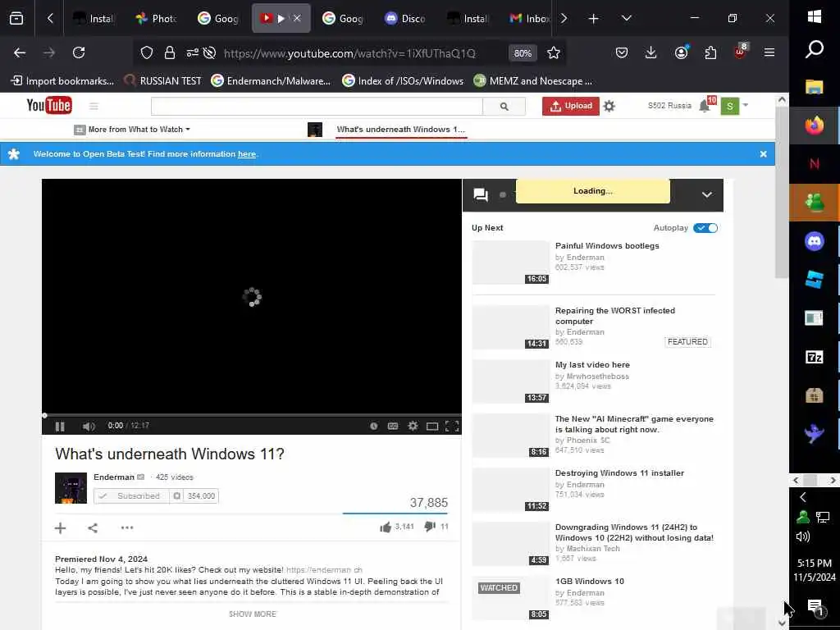The width and height of the screenshot is (840, 630).
Task: Like the video with thumbs up
Action: coord(386,527)
